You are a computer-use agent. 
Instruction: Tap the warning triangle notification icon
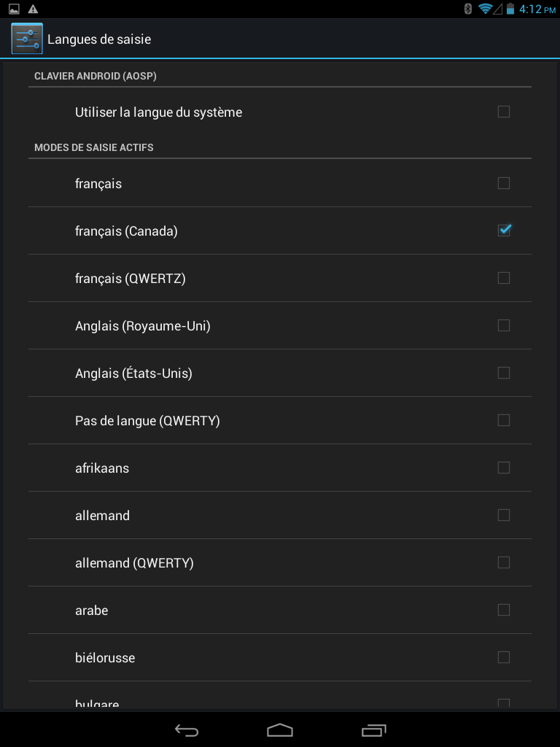coord(33,9)
